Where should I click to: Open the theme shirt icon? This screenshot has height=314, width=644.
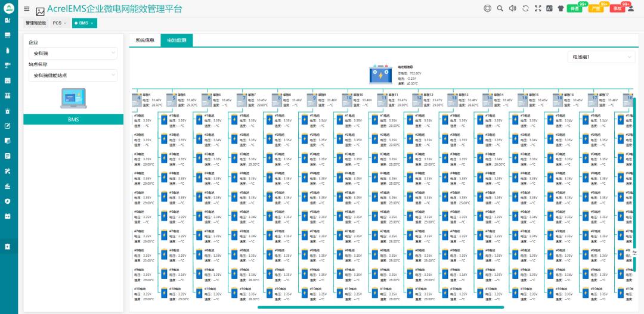[561, 8]
